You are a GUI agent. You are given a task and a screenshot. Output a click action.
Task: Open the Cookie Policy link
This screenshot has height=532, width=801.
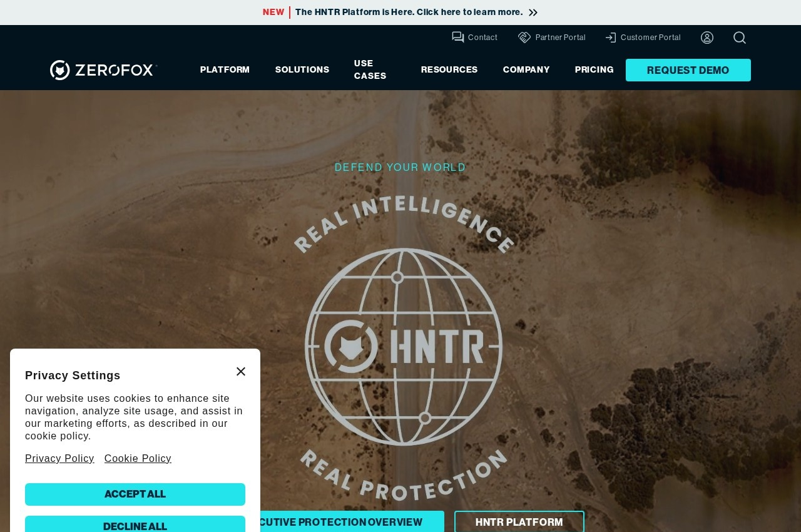[x=138, y=459]
